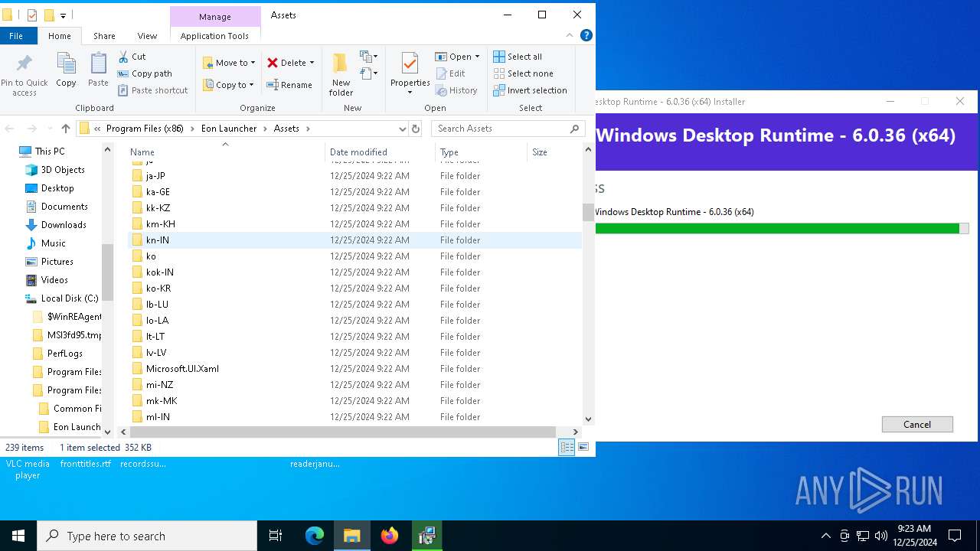
Task: Collapse the ribbon chevron
Action: click(x=570, y=35)
